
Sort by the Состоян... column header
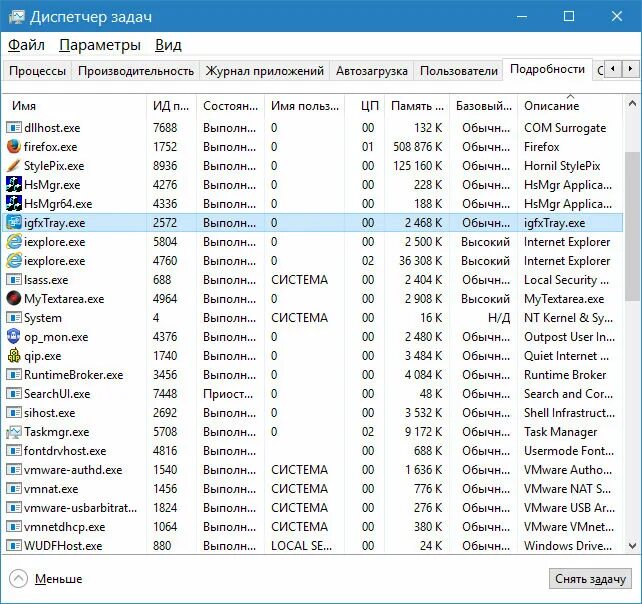(x=231, y=106)
